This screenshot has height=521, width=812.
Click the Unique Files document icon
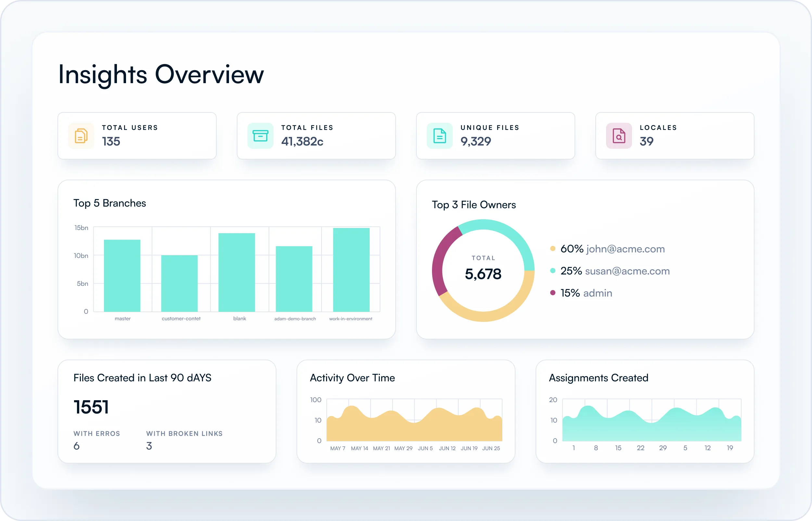[x=440, y=136]
